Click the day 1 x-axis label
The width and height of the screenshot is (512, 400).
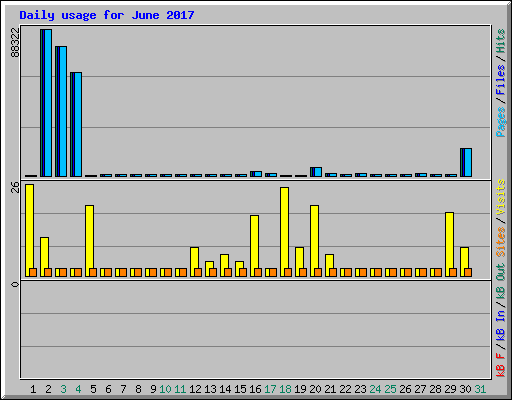(x=33, y=389)
